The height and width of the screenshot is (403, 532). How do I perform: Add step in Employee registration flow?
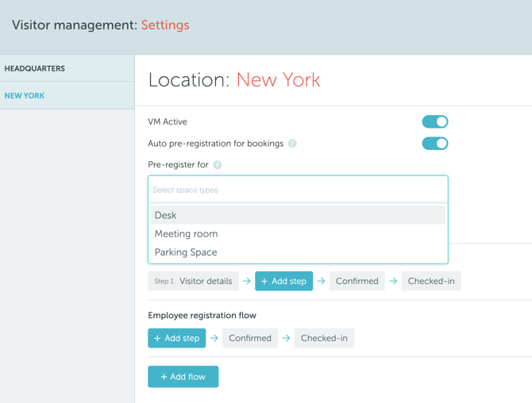click(177, 338)
